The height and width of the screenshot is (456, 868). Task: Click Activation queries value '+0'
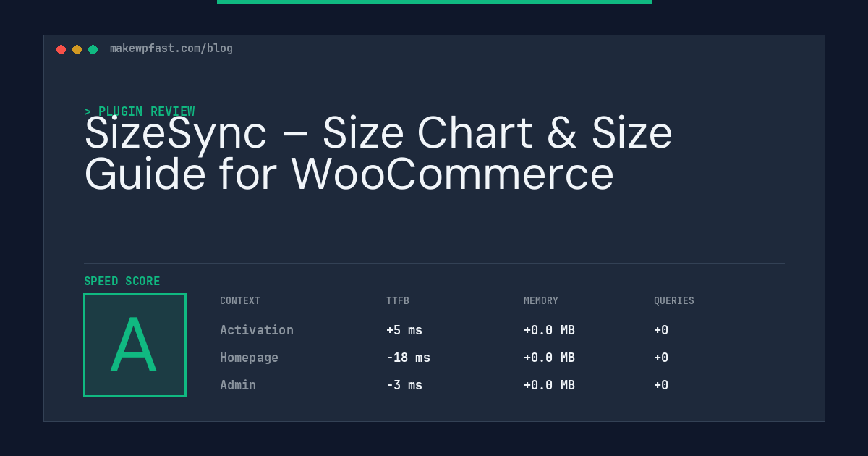click(661, 330)
